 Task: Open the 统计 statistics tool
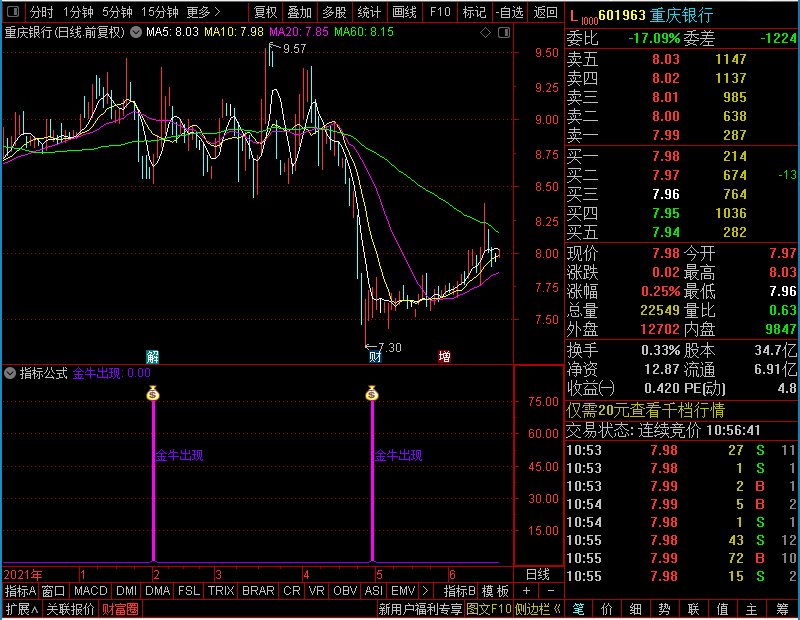369,12
